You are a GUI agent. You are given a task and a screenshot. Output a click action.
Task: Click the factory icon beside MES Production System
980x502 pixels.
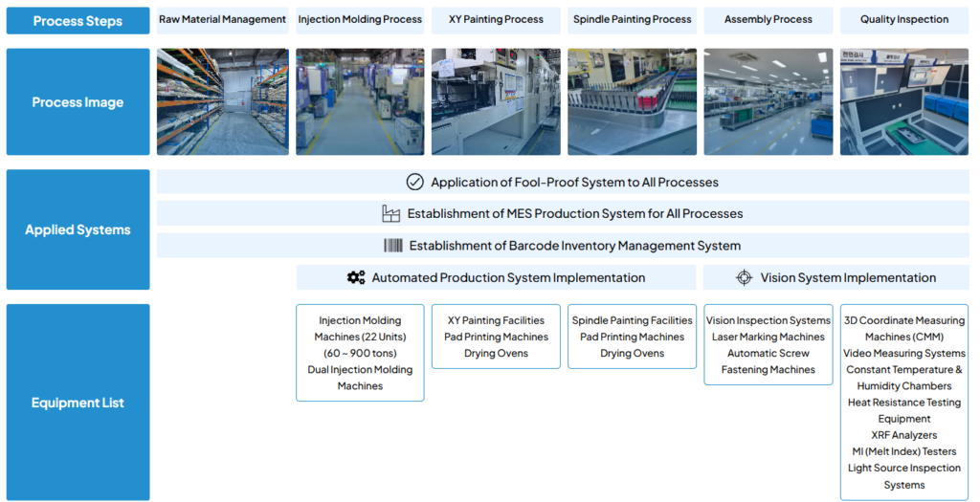pyautogui.click(x=390, y=213)
